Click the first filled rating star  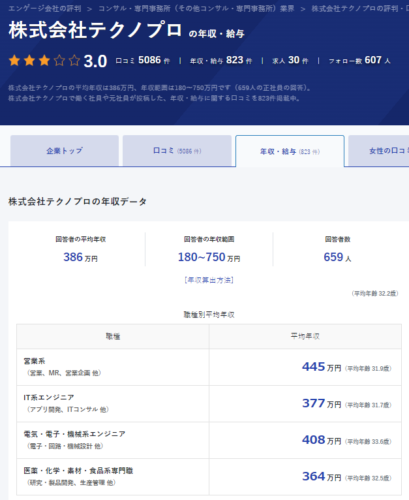[x=14, y=61]
